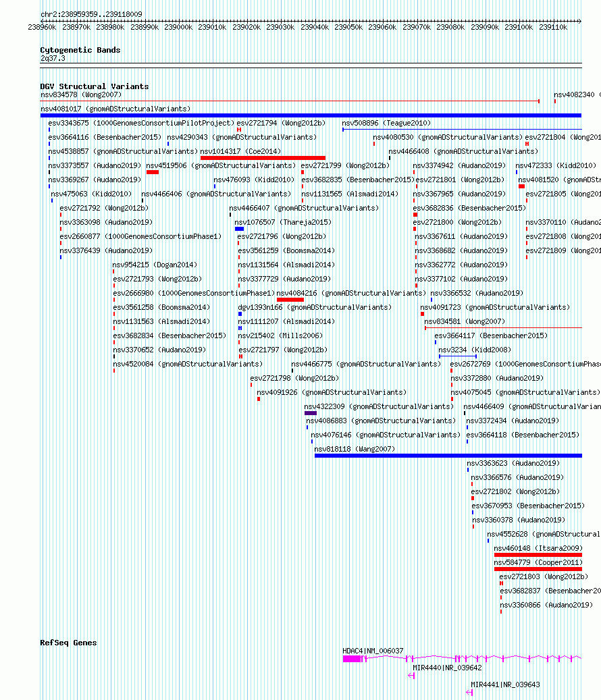
Task: Open nsv4520084 gnomAD variant label
Action: [x=188, y=365]
